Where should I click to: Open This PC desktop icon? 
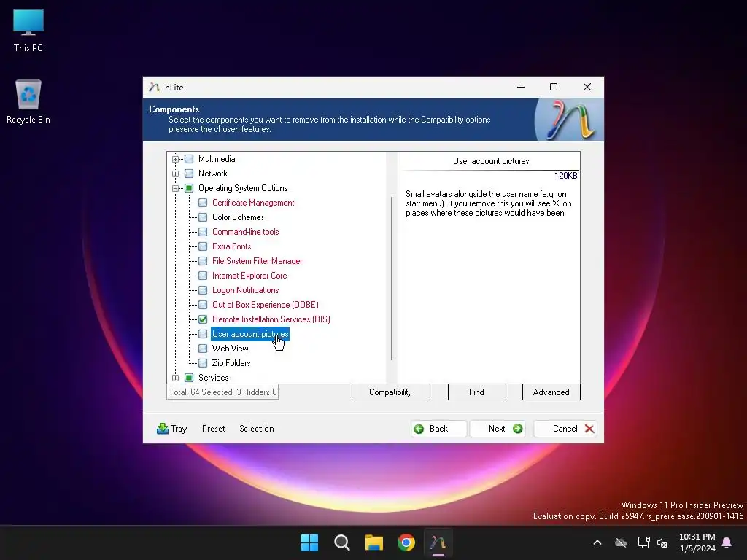click(28, 29)
